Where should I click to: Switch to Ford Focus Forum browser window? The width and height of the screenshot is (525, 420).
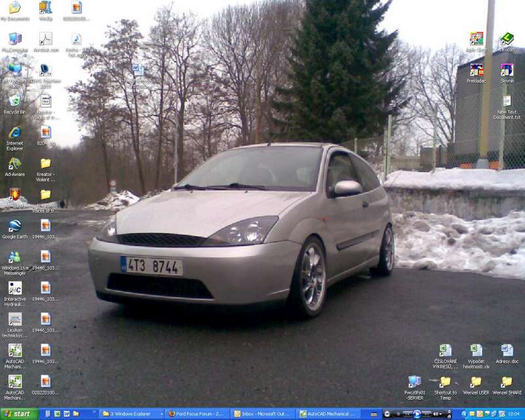(197, 414)
